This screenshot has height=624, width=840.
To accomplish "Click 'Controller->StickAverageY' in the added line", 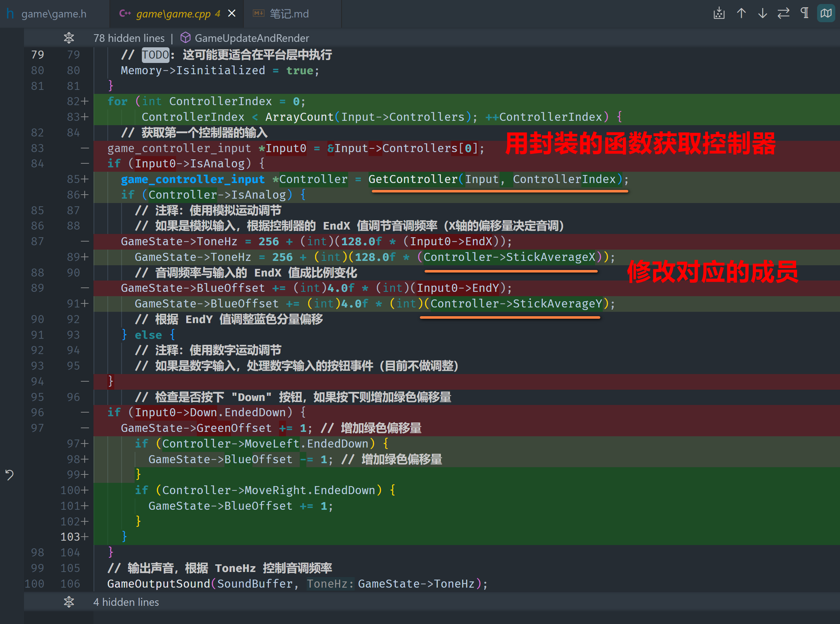I will tap(516, 304).
